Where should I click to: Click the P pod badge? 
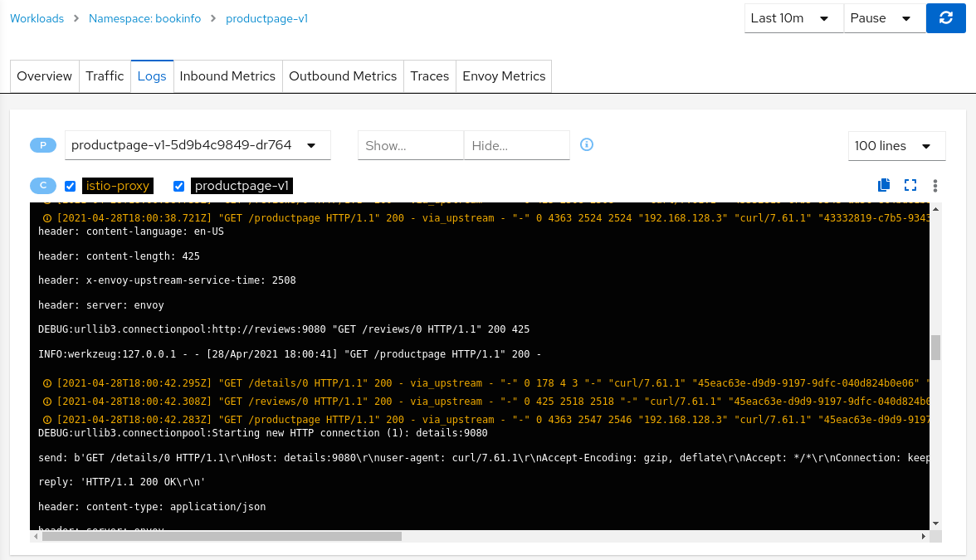pos(43,145)
